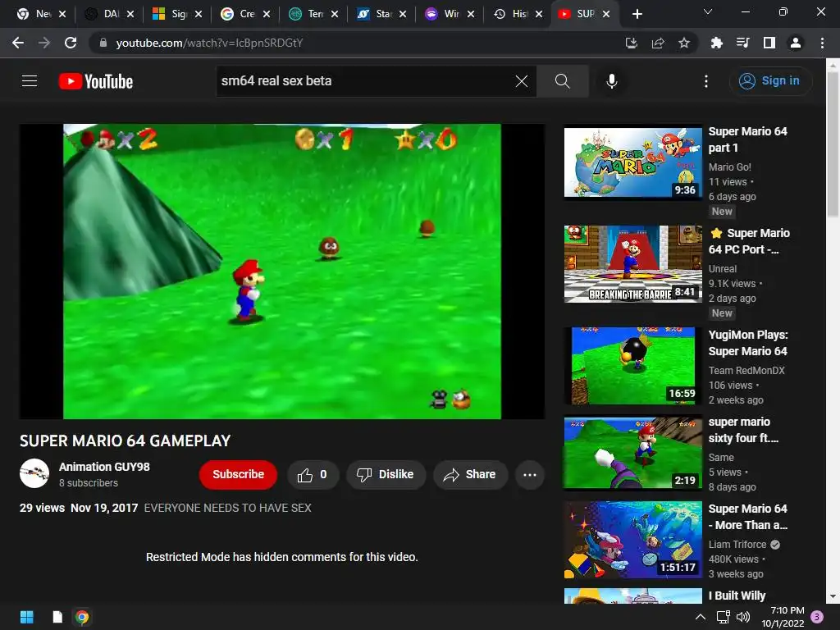The height and width of the screenshot is (630, 840).
Task: Click the Chrome icon on the taskbar
Action: pos(83,617)
